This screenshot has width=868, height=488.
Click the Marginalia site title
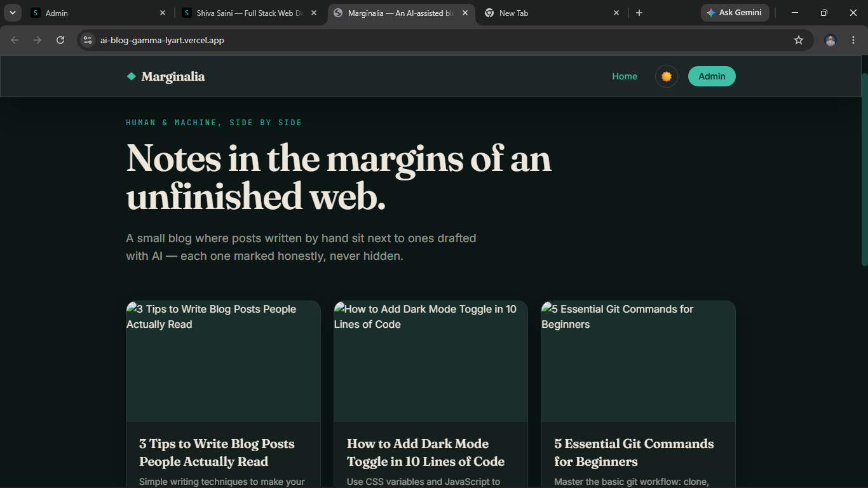coord(173,76)
